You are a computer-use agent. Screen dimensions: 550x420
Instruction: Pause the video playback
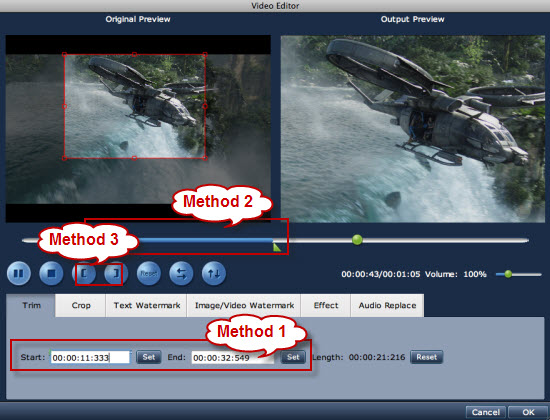point(19,273)
